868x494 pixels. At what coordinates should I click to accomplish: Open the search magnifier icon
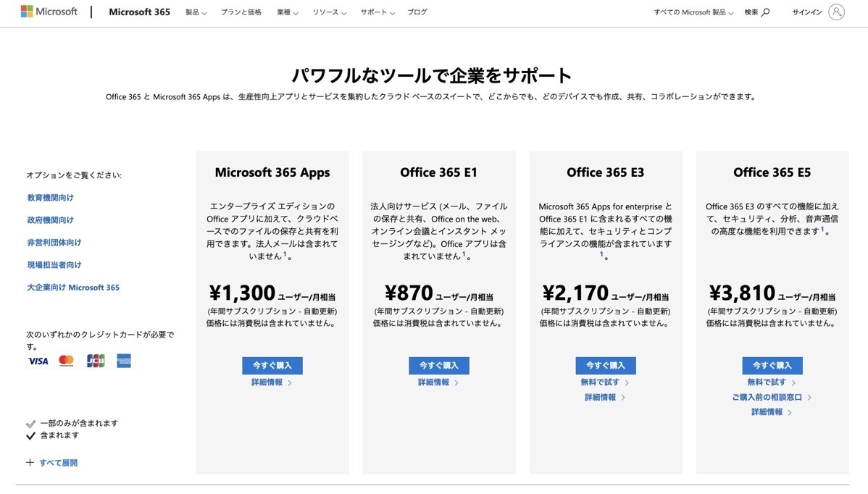[766, 12]
